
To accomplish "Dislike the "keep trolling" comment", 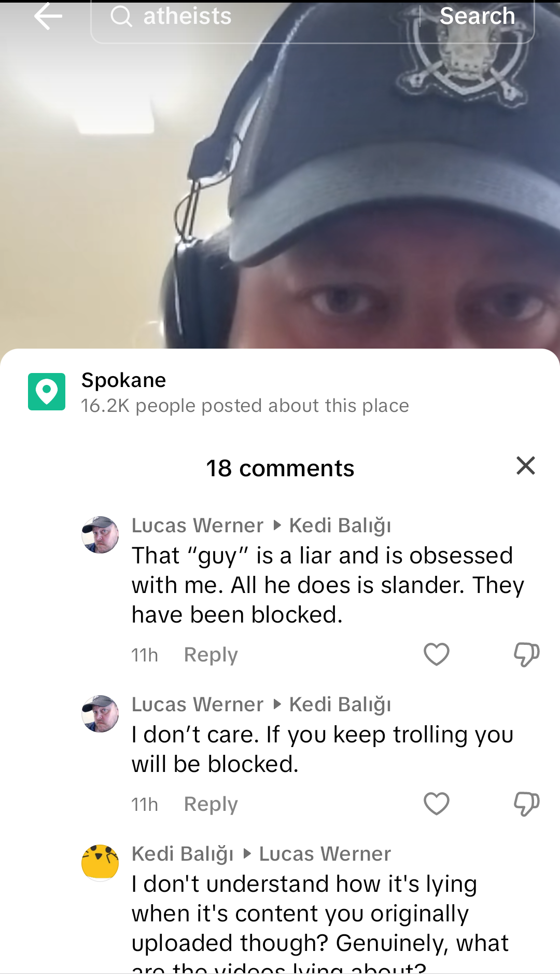I will (x=527, y=804).
